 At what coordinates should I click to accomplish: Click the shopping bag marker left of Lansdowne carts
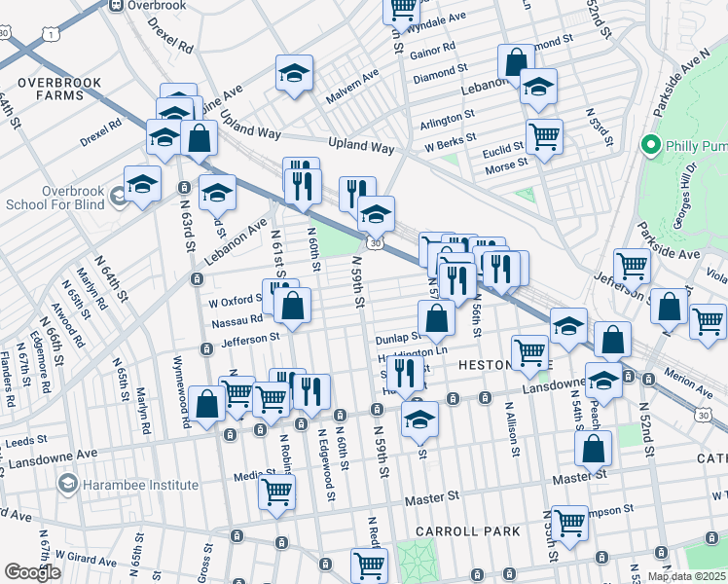coord(206,404)
